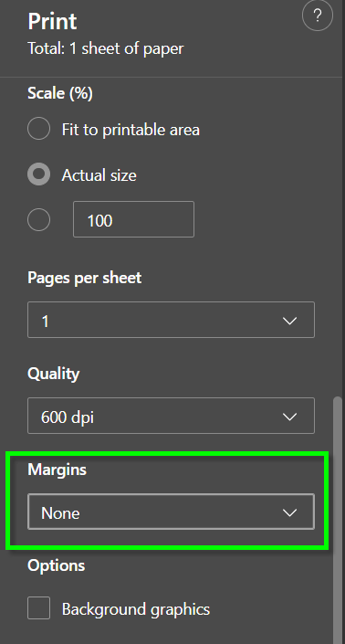Click the Options section heading
The image size is (345, 644).
[57, 565]
